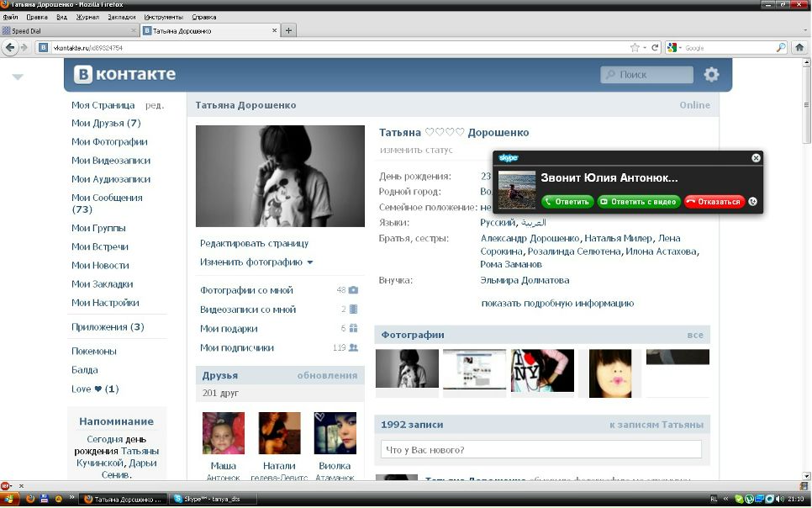Open a new tab with plus button
Image resolution: width=812 pixels, height=508 pixels.
288,31
